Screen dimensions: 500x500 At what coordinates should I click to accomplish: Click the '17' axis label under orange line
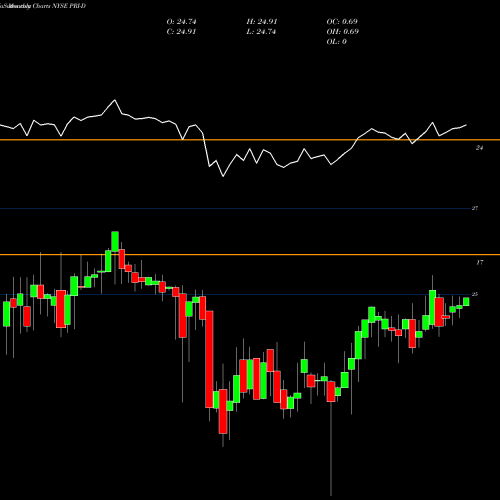[479, 263]
